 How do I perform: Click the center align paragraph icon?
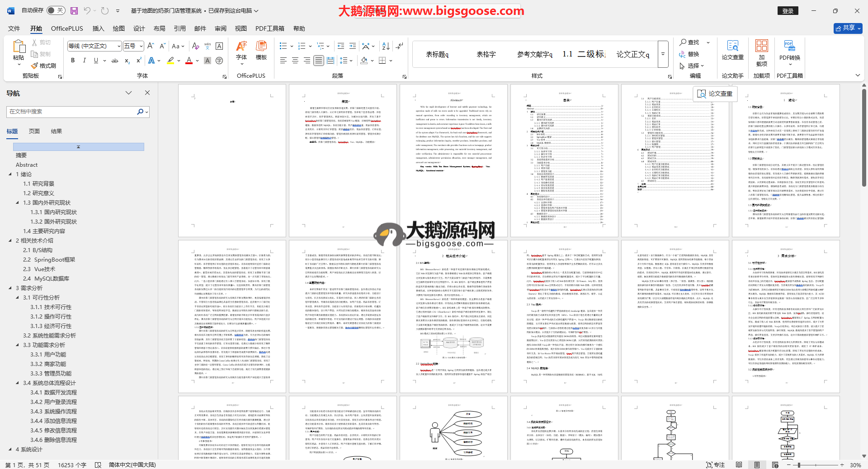[x=295, y=61]
